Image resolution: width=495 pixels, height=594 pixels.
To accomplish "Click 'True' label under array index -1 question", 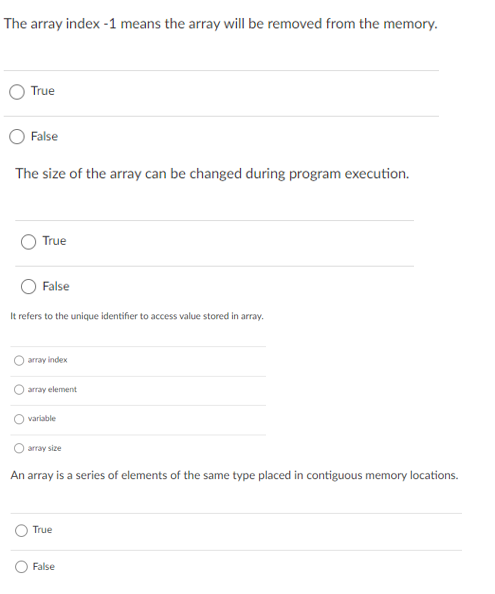I will point(43,91).
